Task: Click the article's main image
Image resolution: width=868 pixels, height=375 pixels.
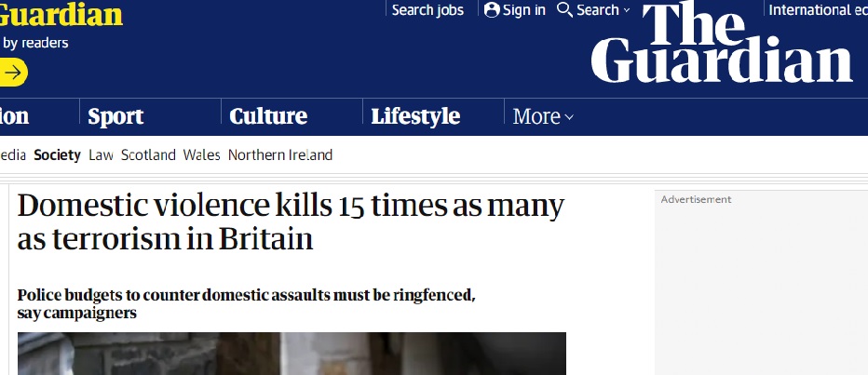Action: 292,354
